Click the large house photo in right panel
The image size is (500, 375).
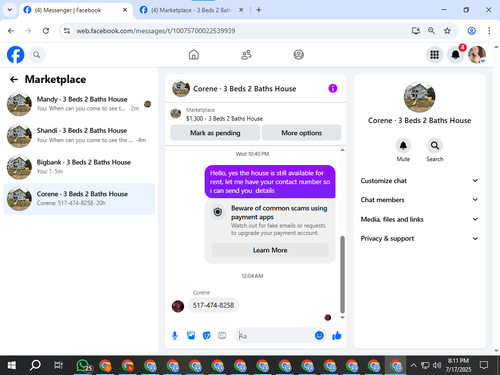point(419,97)
